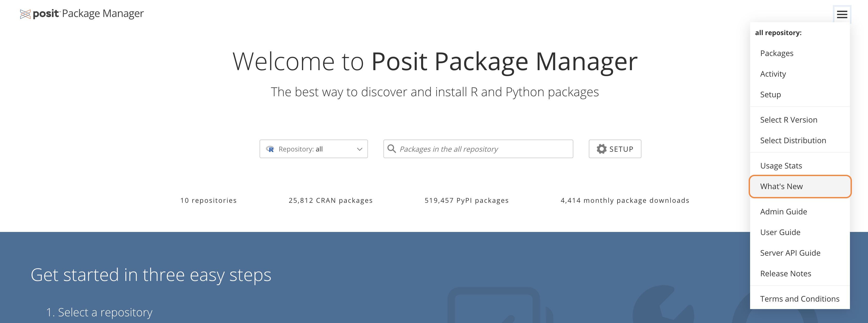Click the gear icon on SETUP
The height and width of the screenshot is (323, 868).
click(x=601, y=149)
